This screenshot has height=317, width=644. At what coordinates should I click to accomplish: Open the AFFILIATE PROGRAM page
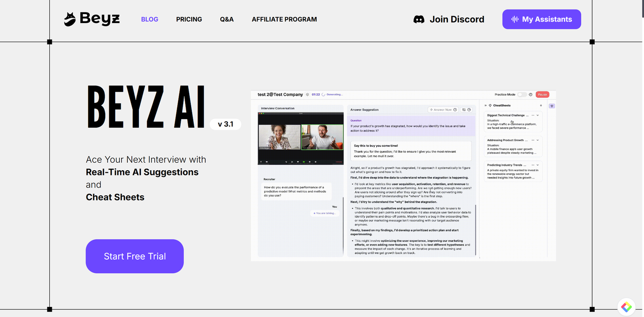pos(284,19)
